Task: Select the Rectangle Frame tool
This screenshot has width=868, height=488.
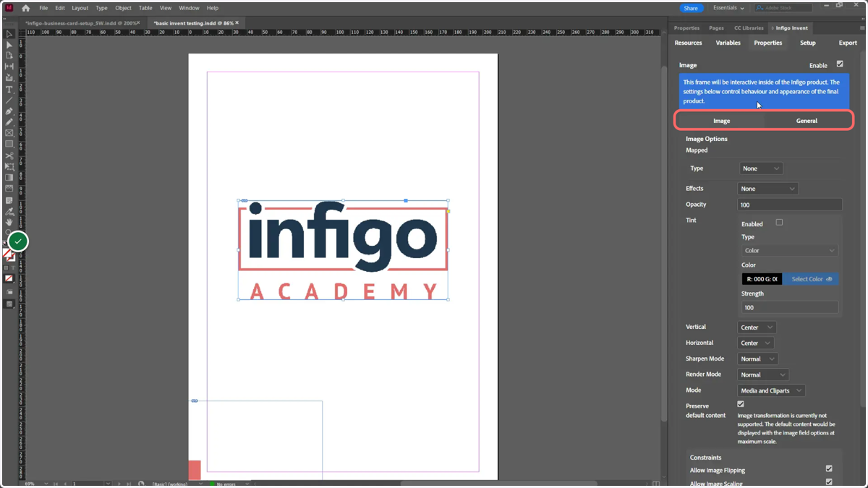Action: pos(9,133)
